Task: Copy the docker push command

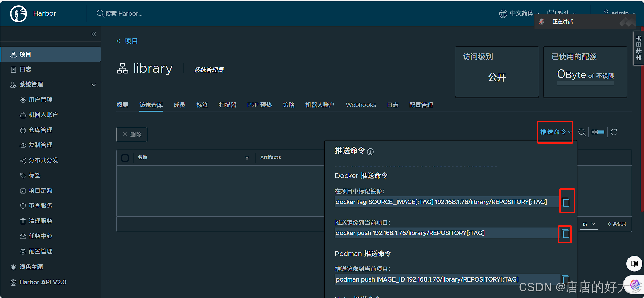Action: click(x=566, y=233)
